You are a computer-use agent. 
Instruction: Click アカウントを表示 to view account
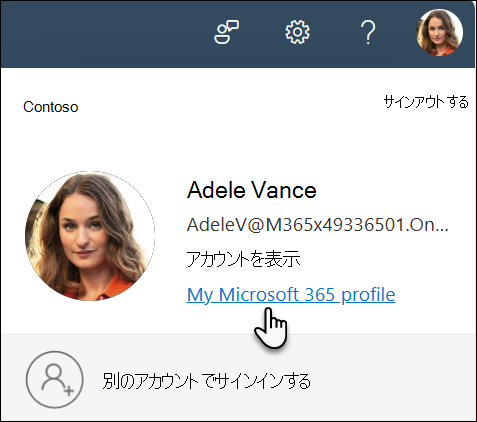coord(243,259)
